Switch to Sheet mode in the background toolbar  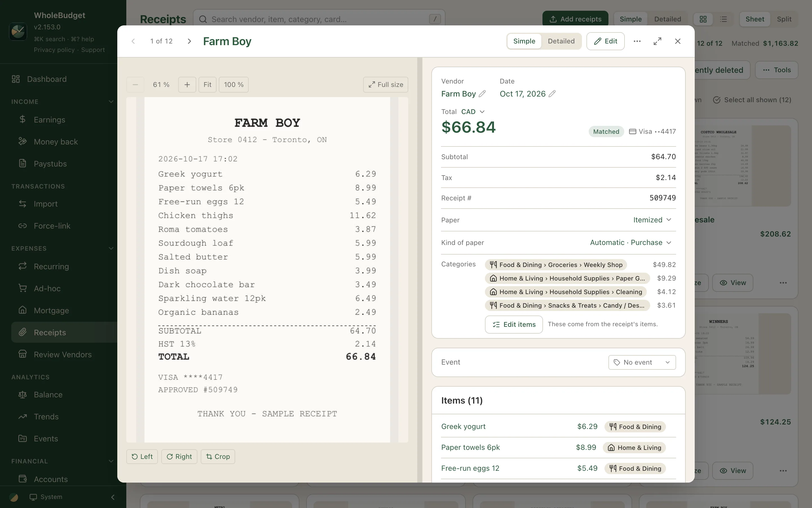pos(754,19)
